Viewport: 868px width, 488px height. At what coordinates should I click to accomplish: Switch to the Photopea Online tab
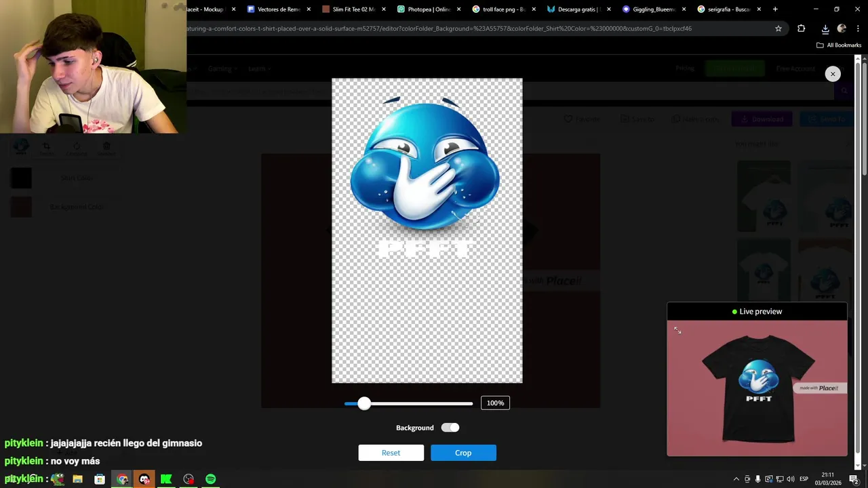click(429, 9)
